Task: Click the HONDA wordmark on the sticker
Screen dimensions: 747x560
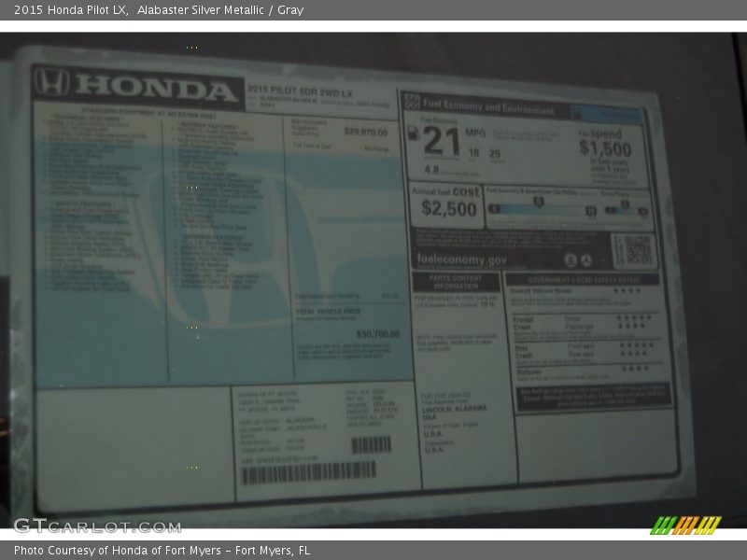Action: pyautogui.click(x=157, y=88)
